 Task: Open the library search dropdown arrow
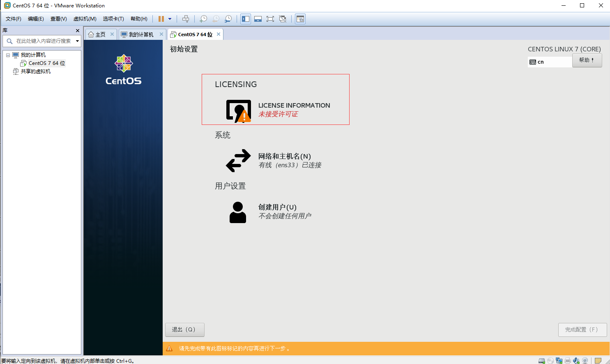[x=77, y=41]
